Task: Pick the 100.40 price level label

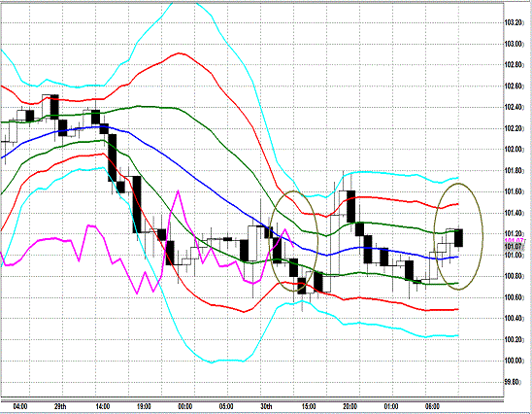Action: tap(515, 318)
